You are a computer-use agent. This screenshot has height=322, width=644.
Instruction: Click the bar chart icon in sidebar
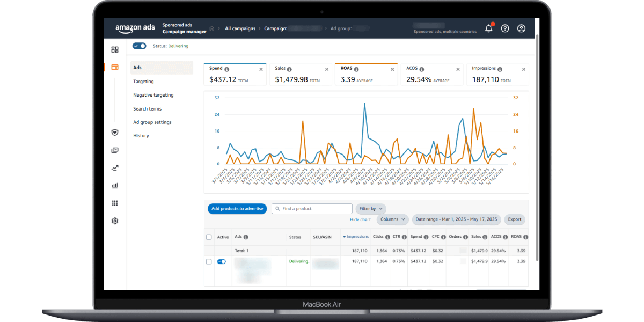click(x=114, y=186)
